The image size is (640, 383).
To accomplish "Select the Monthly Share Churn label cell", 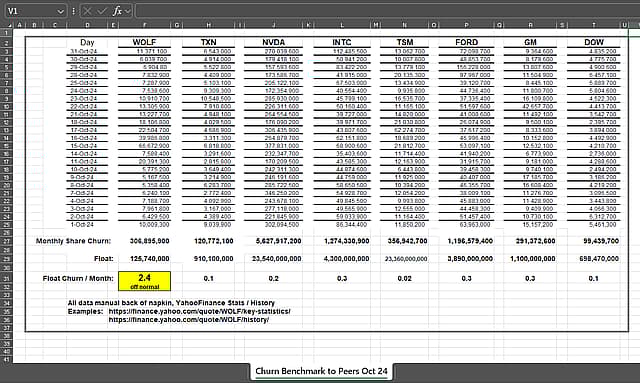I will [x=73, y=241].
